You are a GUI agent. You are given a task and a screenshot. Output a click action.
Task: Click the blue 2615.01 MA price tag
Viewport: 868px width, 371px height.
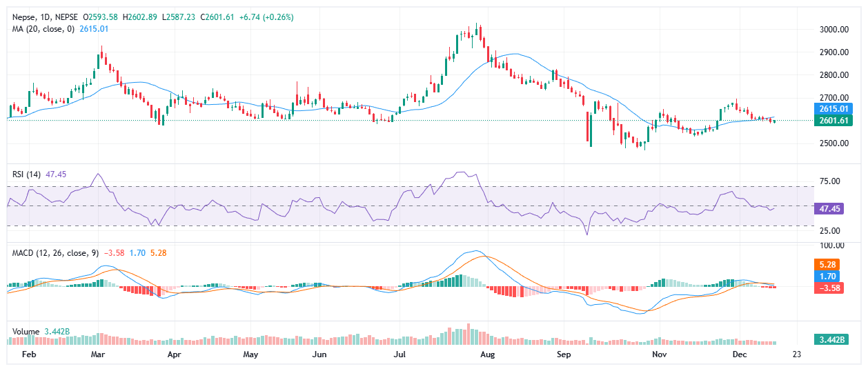tap(834, 108)
